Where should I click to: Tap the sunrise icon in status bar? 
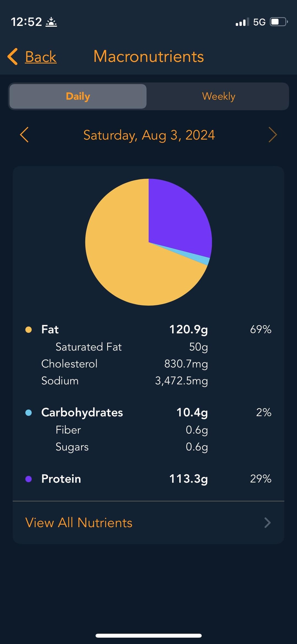[x=51, y=22]
